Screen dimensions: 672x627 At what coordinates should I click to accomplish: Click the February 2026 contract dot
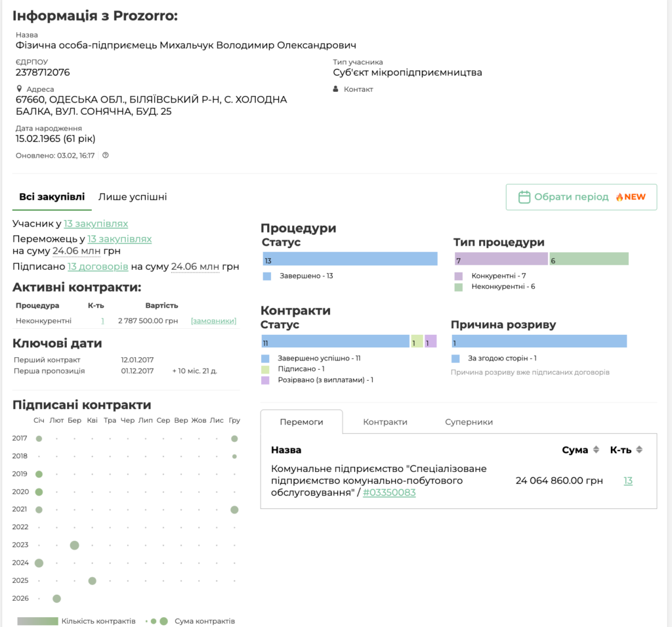coord(57,598)
